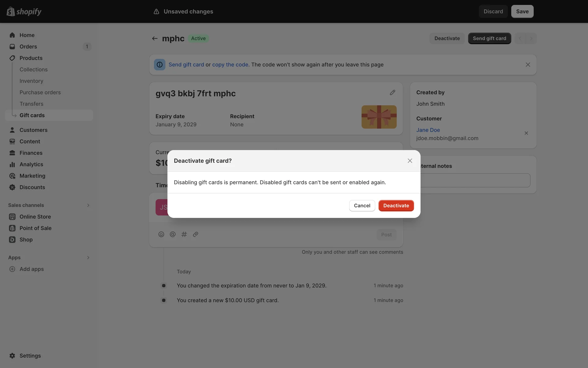Click the red Deactivate confirmation button

[x=396, y=205]
